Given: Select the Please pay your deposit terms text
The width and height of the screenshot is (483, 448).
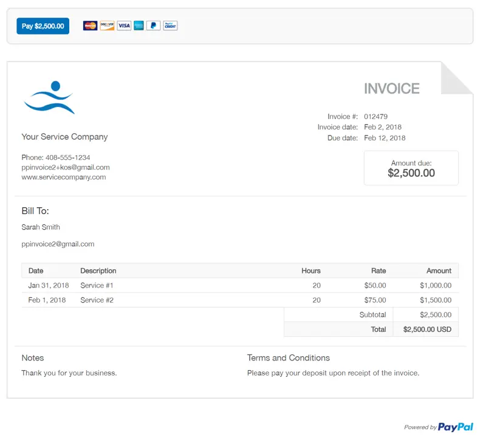Looking at the screenshot, I should [x=334, y=373].
